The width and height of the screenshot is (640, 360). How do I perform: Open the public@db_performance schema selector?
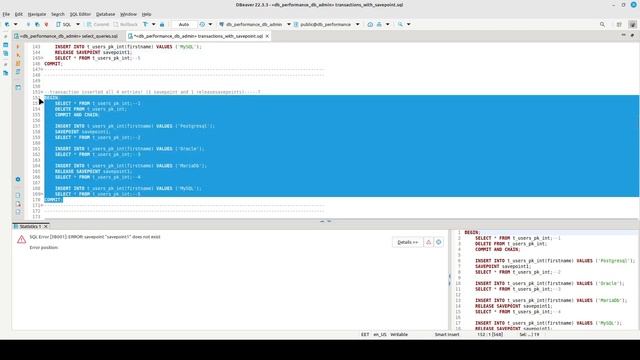coord(327,24)
